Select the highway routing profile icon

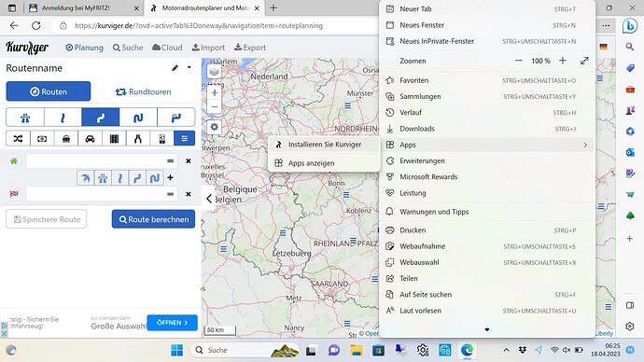coord(25,118)
